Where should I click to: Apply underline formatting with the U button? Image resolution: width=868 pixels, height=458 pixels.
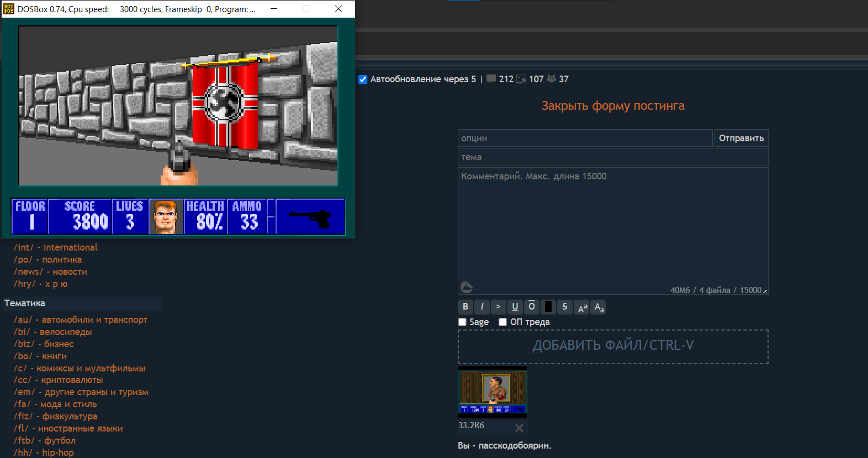click(515, 307)
